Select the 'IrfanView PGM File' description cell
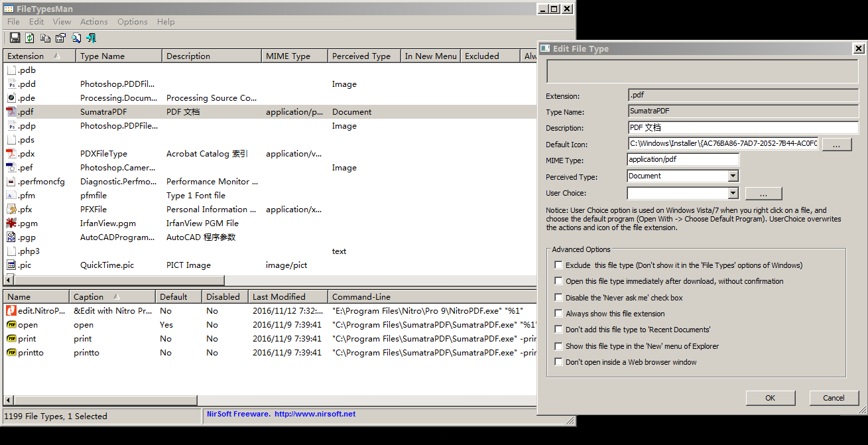This screenshot has height=445, width=868. click(x=202, y=223)
